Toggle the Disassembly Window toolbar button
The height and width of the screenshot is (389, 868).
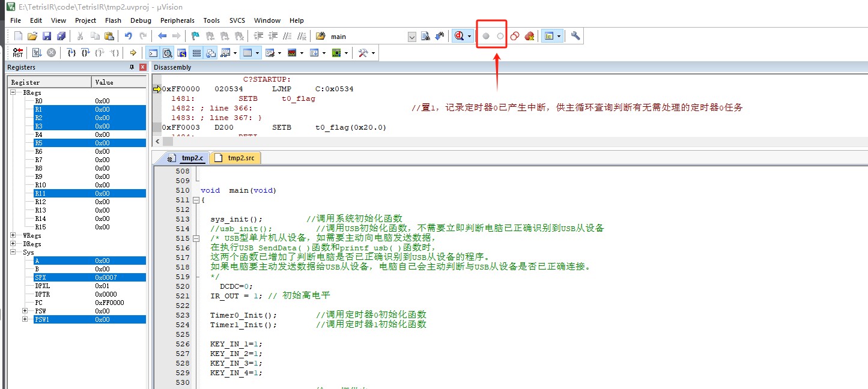[168, 53]
